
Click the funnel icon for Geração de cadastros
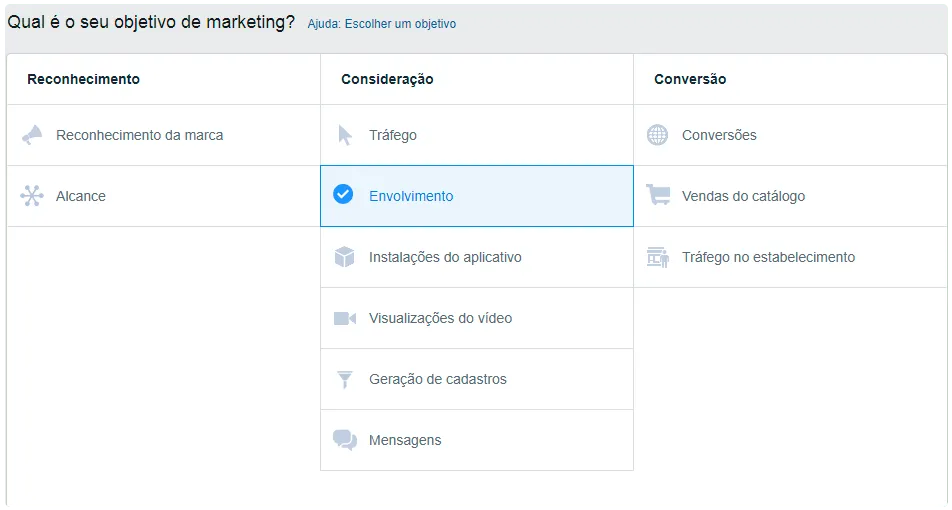(344, 379)
